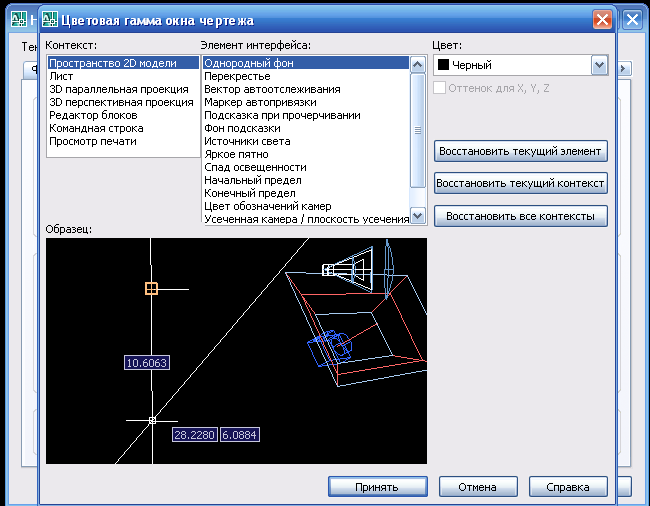The width and height of the screenshot is (650, 506).
Task: Choose Вектор автоотслеживания element
Action: tap(306, 89)
